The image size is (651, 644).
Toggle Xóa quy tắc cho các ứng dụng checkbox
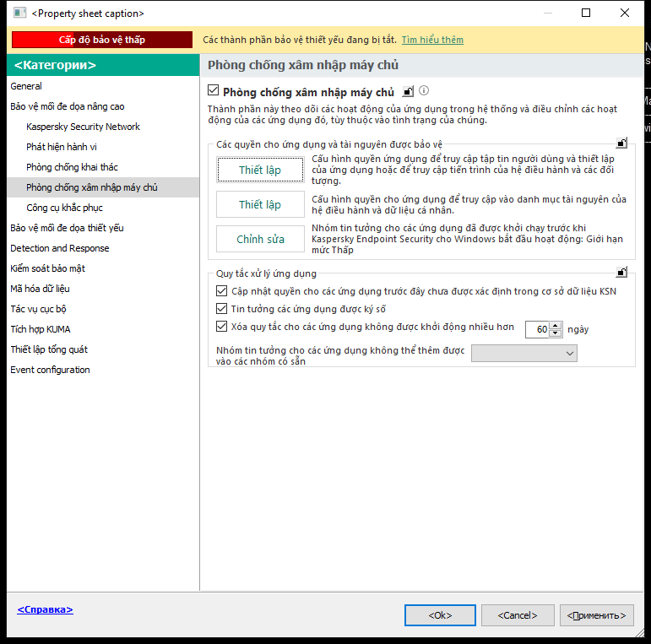pos(222,327)
